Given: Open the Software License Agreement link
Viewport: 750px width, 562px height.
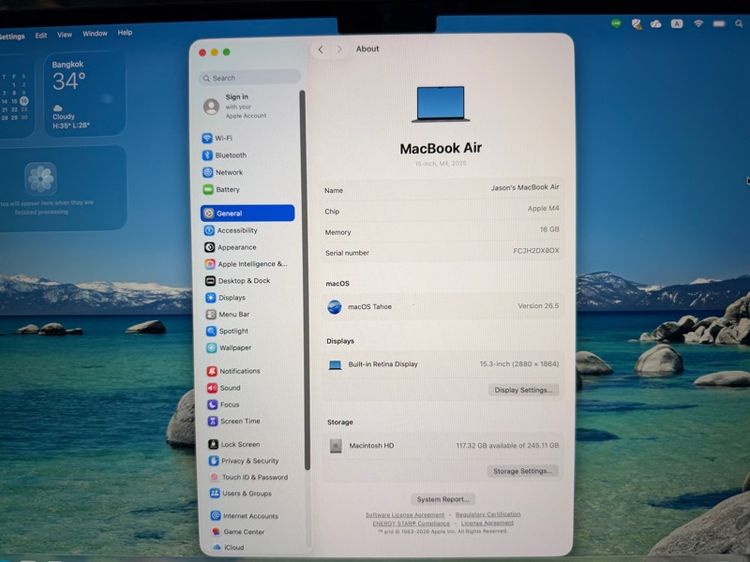Looking at the screenshot, I should [405, 515].
